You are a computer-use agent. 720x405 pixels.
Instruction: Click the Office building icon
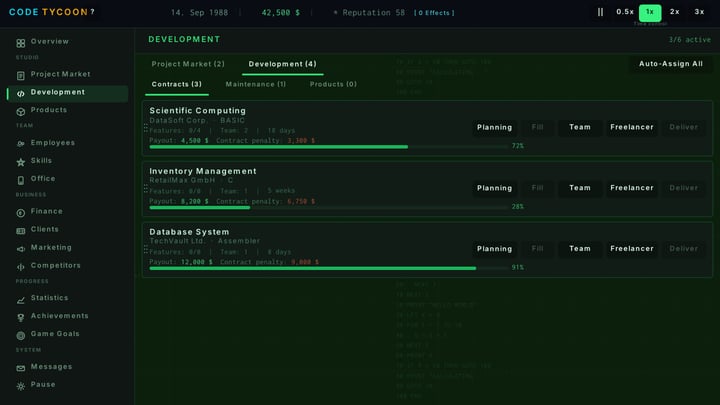21,180
